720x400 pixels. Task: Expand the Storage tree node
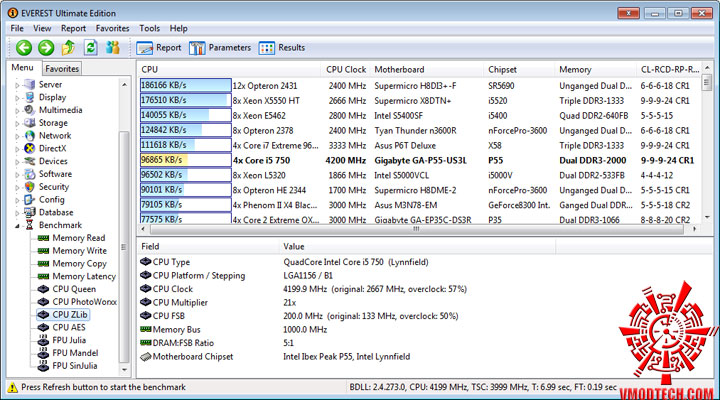point(17,124)
